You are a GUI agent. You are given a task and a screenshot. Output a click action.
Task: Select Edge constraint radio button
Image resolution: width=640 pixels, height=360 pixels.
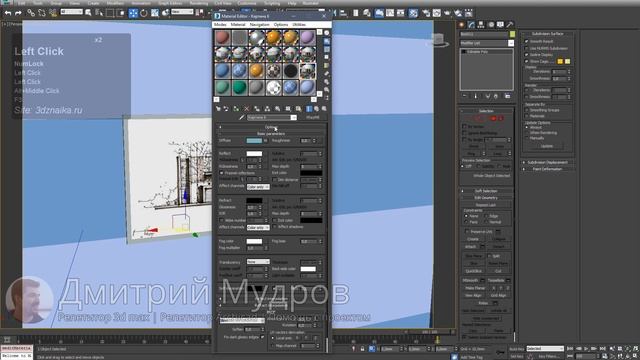(486, 216)
